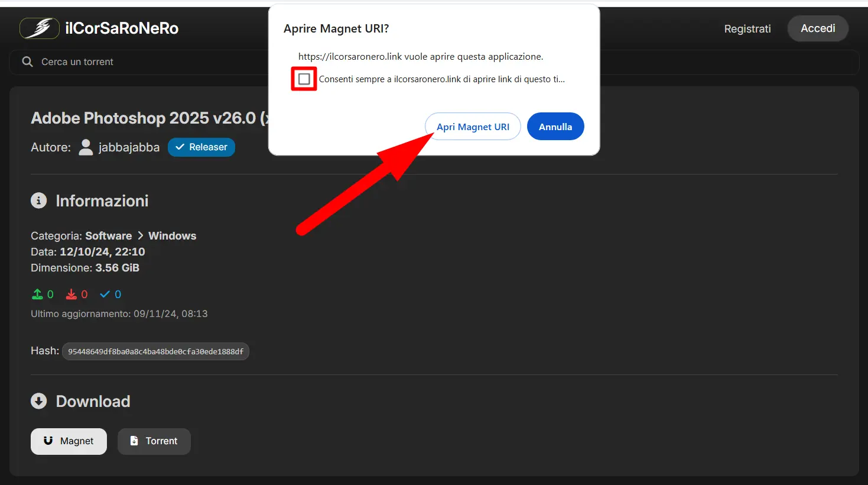This screenshot has height=485, width=868.
Task: Click the checkmark in Releaser badge
Action: pos(180,147)
